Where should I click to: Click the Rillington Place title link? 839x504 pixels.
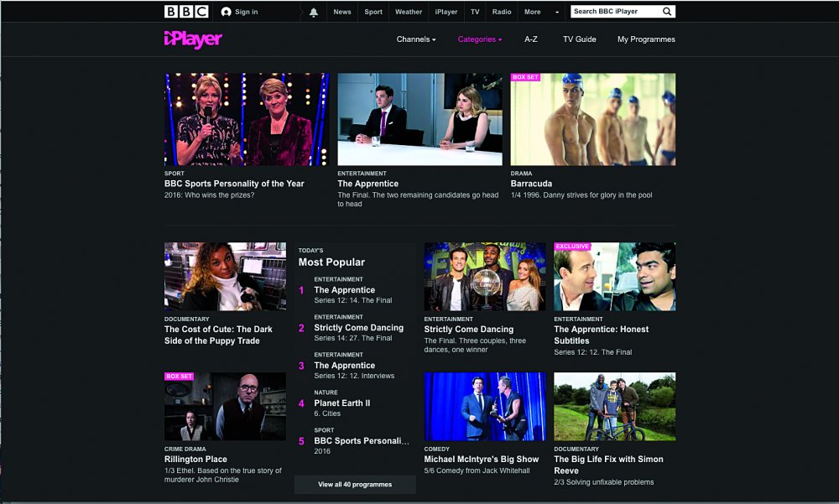(x=195, y=459)
